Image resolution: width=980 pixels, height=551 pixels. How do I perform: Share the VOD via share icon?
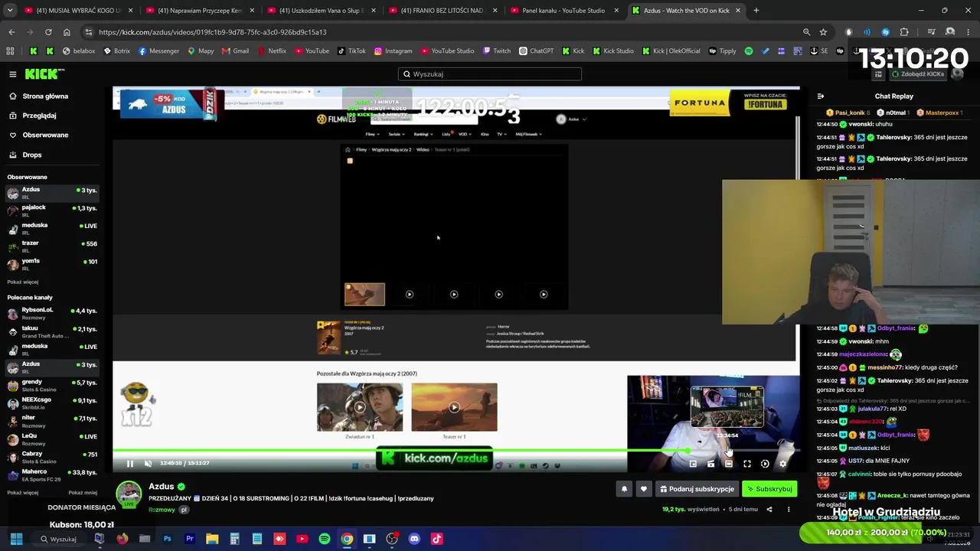point(769,510)
